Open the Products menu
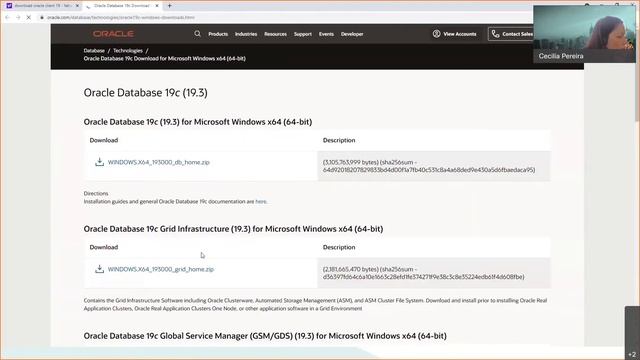Image resolution: width=640 pixels, height=360 pixels. (218, 34)
